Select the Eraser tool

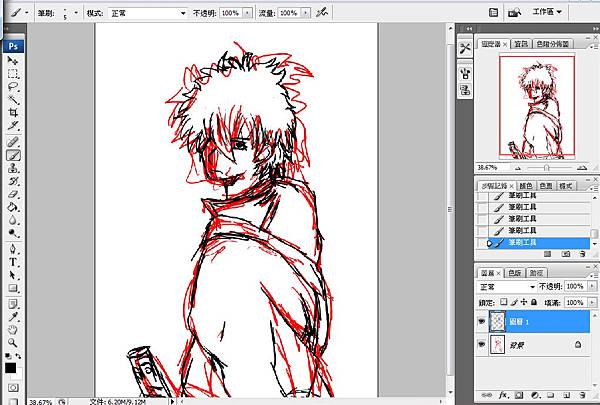coord(13,194)
